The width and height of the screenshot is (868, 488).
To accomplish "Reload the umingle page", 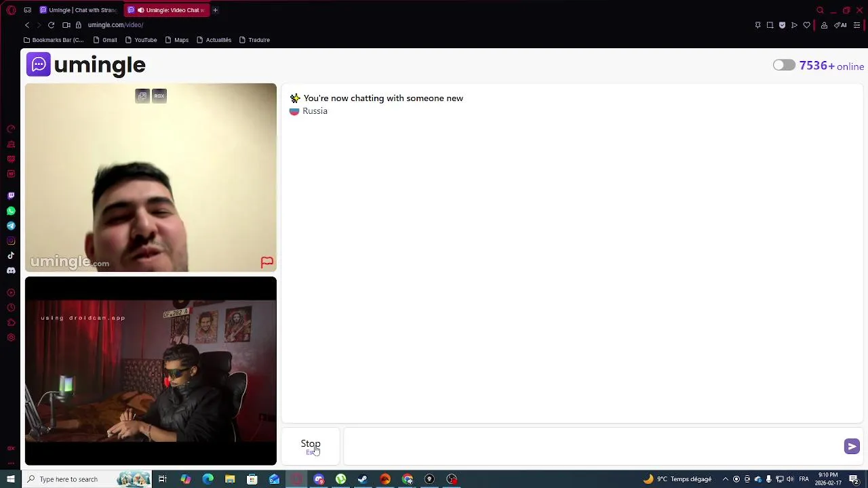I will 51,25.
